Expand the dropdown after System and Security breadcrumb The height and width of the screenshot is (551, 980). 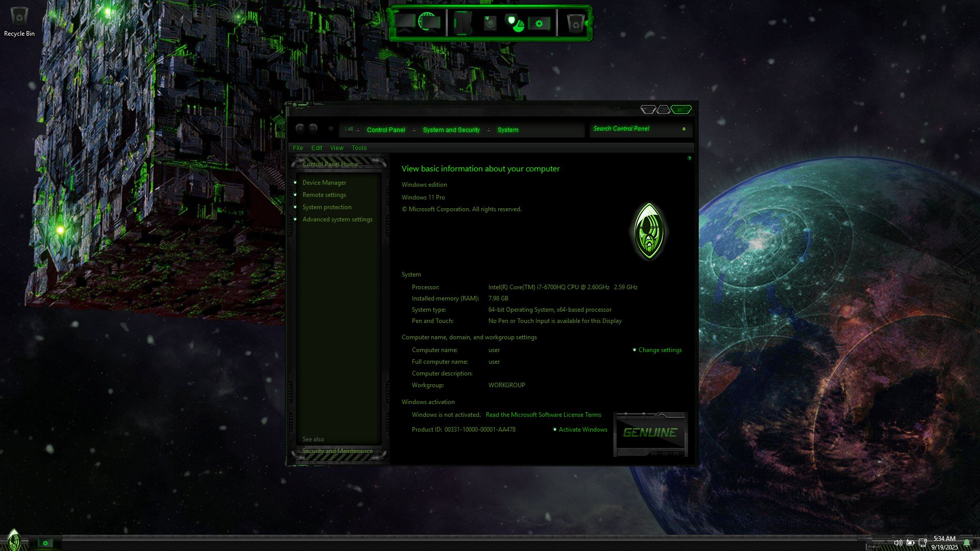(488, 130)
